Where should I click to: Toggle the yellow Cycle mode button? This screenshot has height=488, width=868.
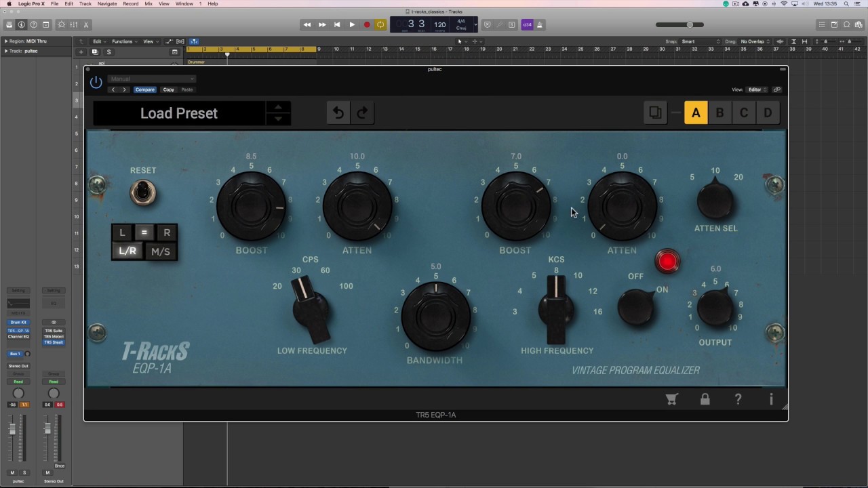[380, 25]
